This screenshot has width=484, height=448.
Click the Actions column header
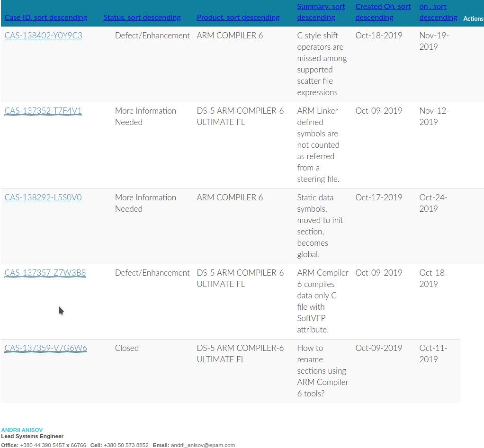473,19
